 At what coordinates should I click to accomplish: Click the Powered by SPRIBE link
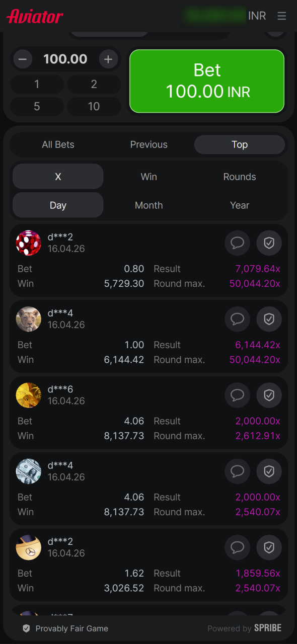245,628
